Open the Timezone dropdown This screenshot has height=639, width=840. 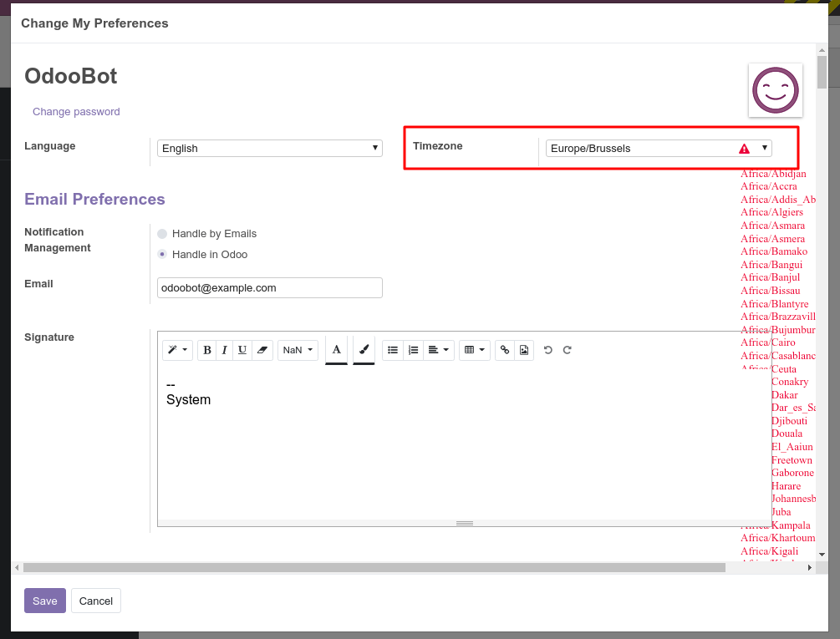[658, 148]
